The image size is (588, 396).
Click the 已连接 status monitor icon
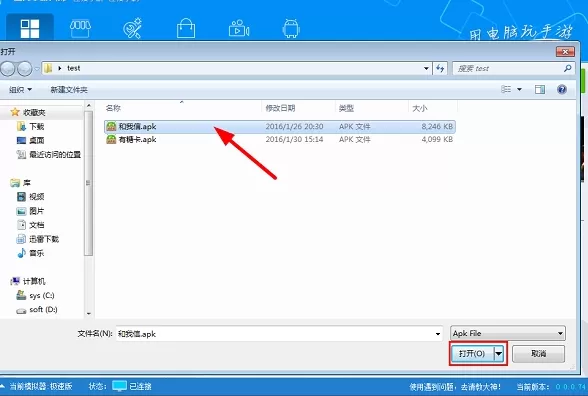click(120, 386)
